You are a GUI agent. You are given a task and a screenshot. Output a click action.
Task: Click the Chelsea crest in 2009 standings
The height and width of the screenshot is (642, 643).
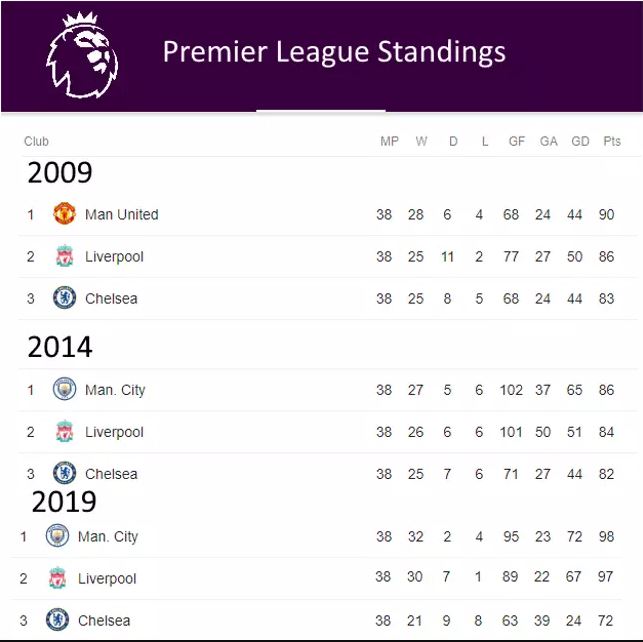click(x=64, y=298)
